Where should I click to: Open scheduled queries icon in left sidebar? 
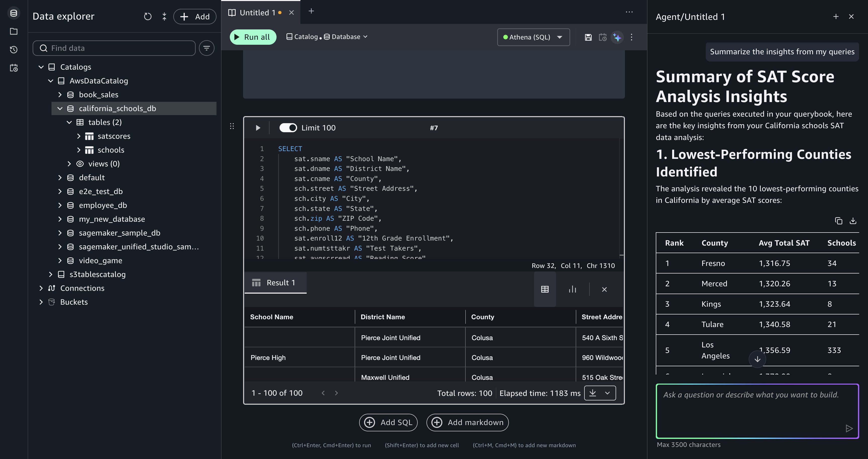point(14,68)
